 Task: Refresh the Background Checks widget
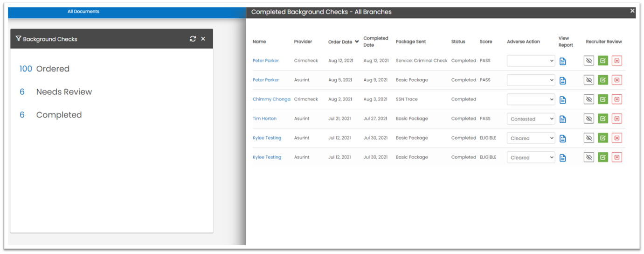tap(193, 39)
